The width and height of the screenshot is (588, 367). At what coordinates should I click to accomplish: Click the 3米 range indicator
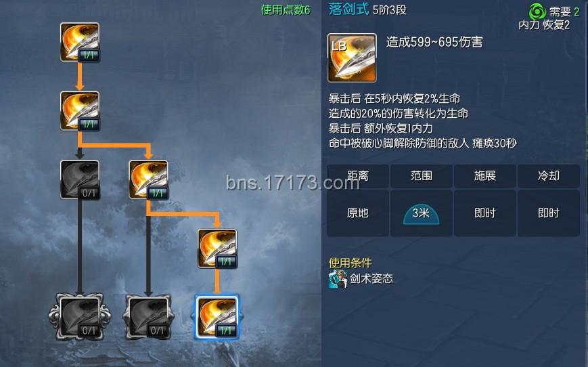coord(421,214)
